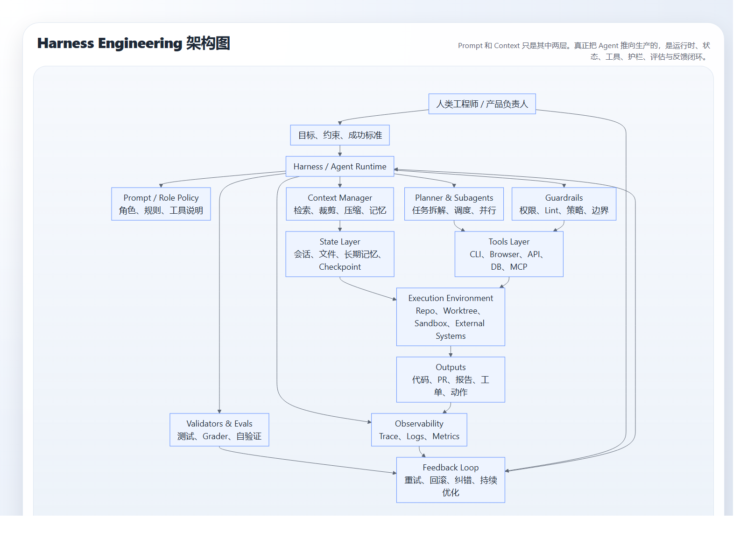
Task: Click arrow from Harness down to Context Manager
Action: (340, 182)
